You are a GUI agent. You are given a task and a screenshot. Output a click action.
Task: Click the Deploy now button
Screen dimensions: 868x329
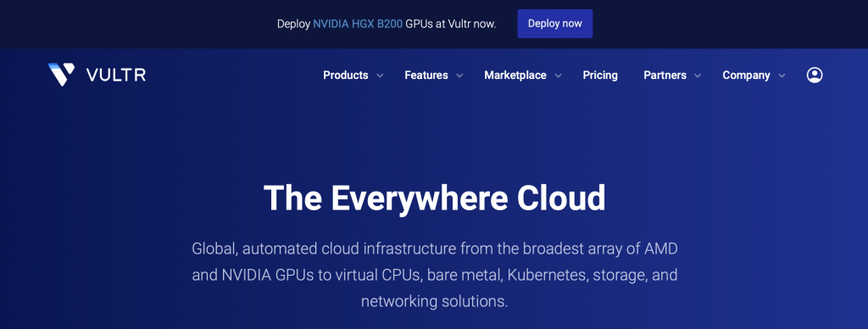tap(554, 24)
